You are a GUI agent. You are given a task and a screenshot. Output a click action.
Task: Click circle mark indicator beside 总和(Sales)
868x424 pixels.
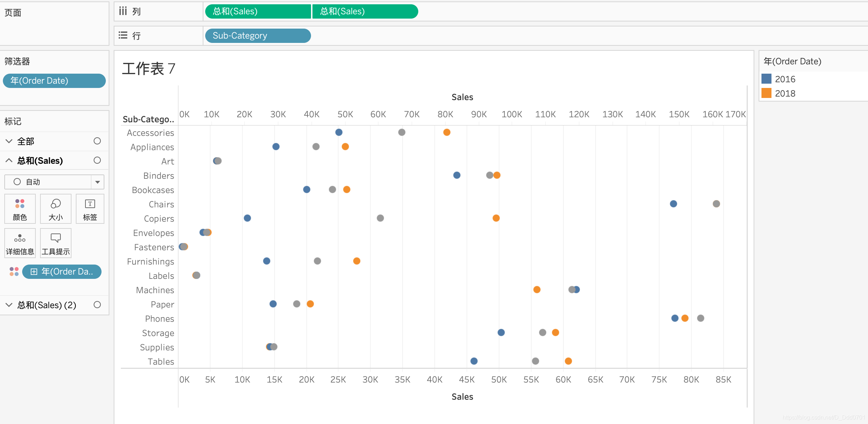click(97, 160)
